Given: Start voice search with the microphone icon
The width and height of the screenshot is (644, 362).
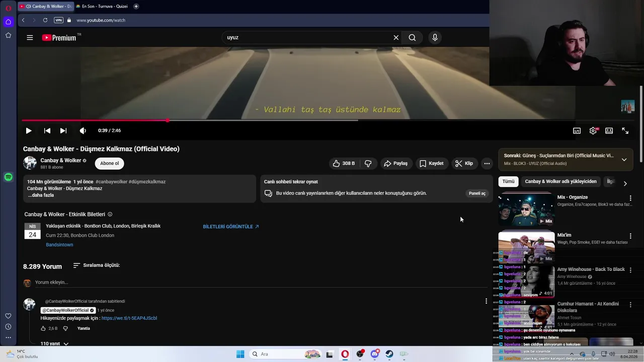Looking at the screenshot, I should (x=435, y=37).
